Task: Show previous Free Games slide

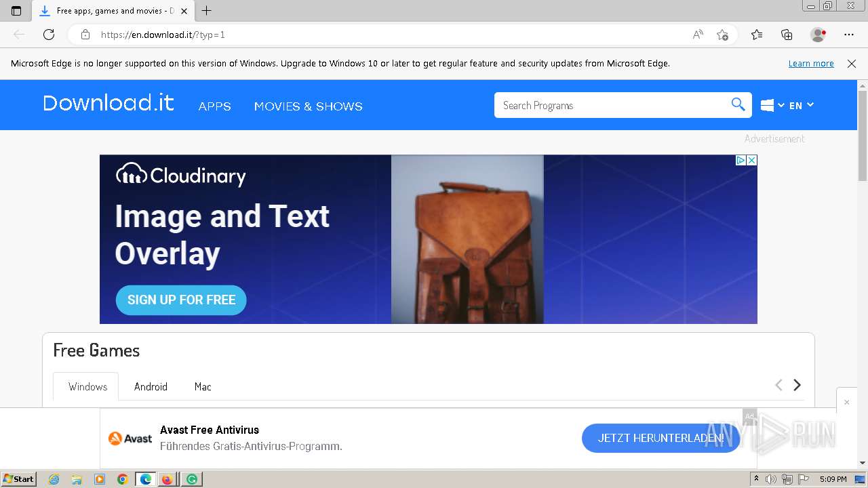Action: (778, 385)
